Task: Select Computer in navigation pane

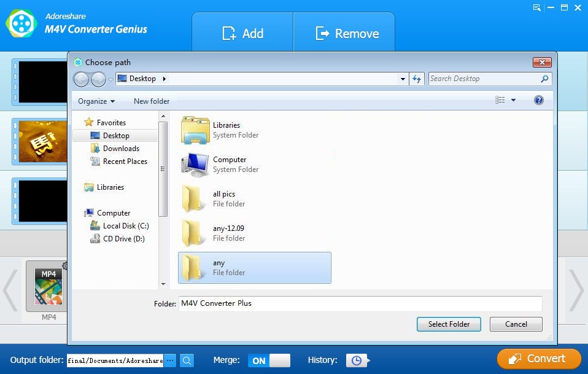Action: [x=107, y=212]
